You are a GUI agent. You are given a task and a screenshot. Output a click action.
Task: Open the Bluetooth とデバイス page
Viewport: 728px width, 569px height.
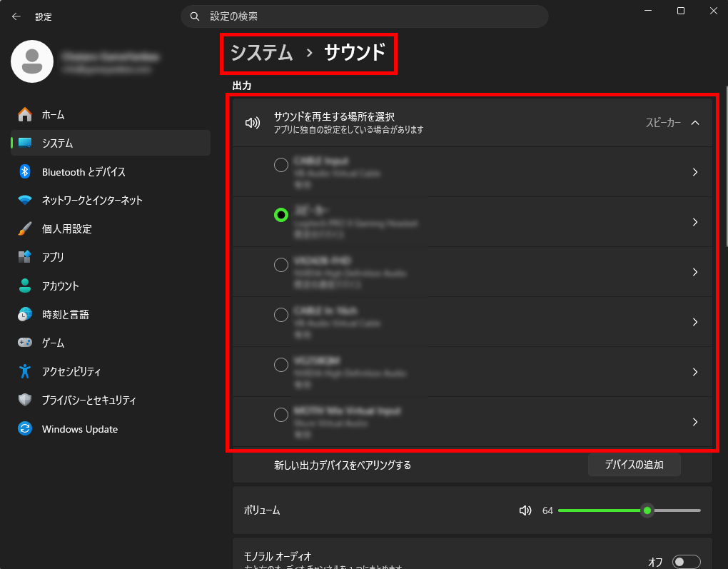(111, 172)
